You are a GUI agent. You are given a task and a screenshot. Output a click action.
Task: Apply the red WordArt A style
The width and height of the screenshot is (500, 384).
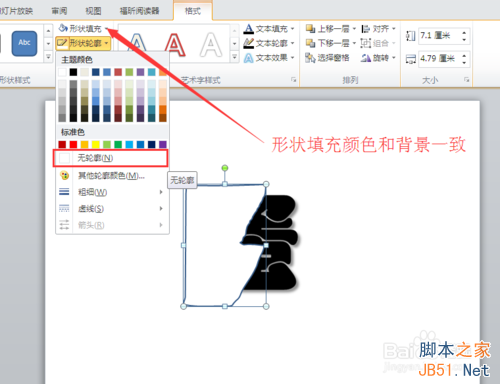[x=175, y=44]
